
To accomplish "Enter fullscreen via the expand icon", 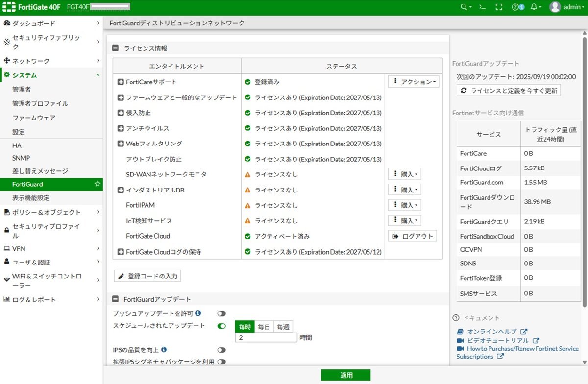I will click(x=499, y=7).
